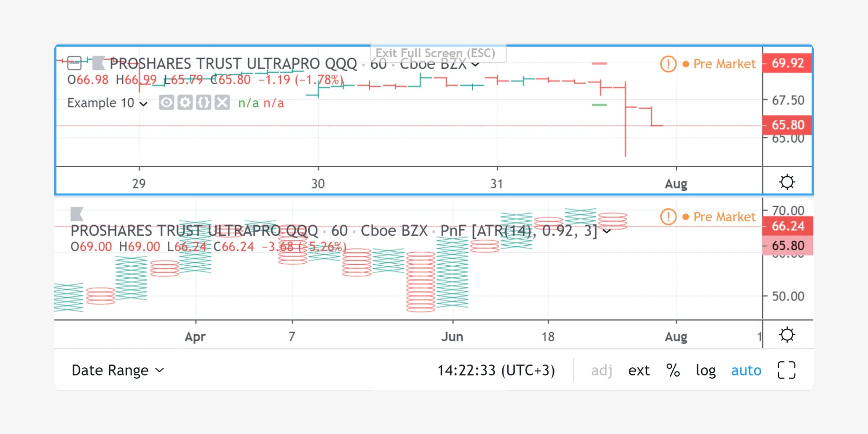The height and width of the screenshot is (434, 868).
Task: Click the 30 date label on top axis
Action: click(318, 184)
